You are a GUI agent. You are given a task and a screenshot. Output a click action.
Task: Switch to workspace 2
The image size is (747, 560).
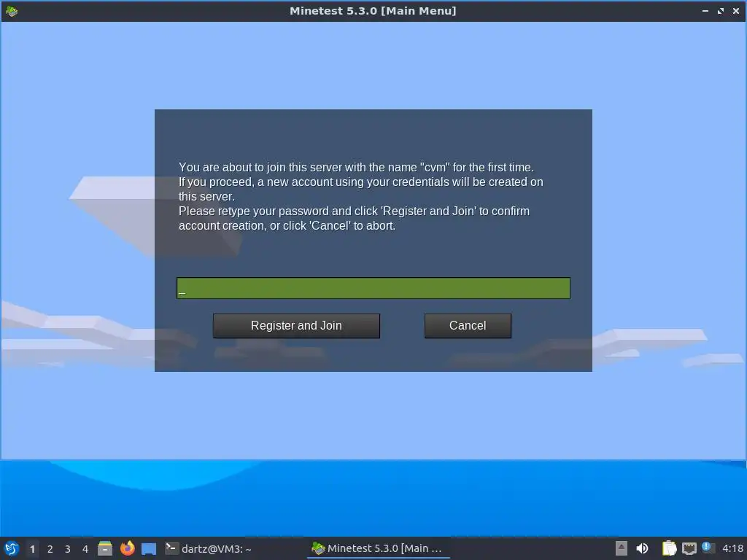tap(50, 549)
